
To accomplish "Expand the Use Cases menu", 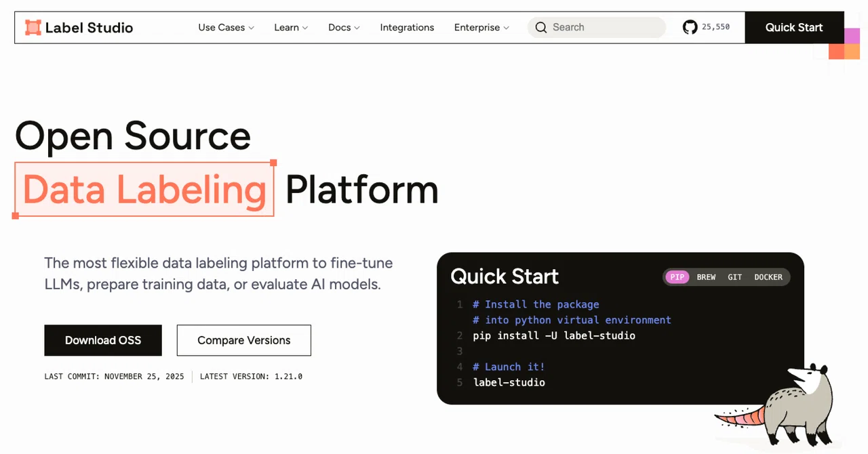I will pos(226,27).
